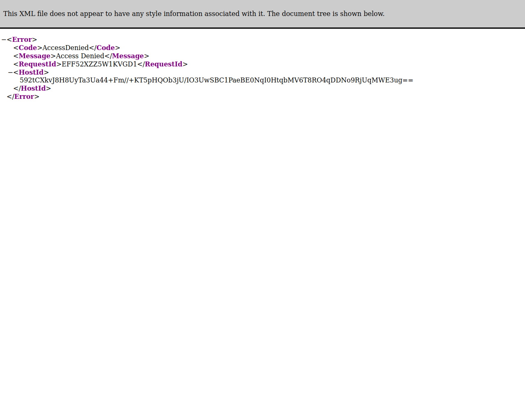This screenshot has width=525, height=420.
Task: Click the opening HostId tag name
Action: pyautogui.click(x=31, y=73)
